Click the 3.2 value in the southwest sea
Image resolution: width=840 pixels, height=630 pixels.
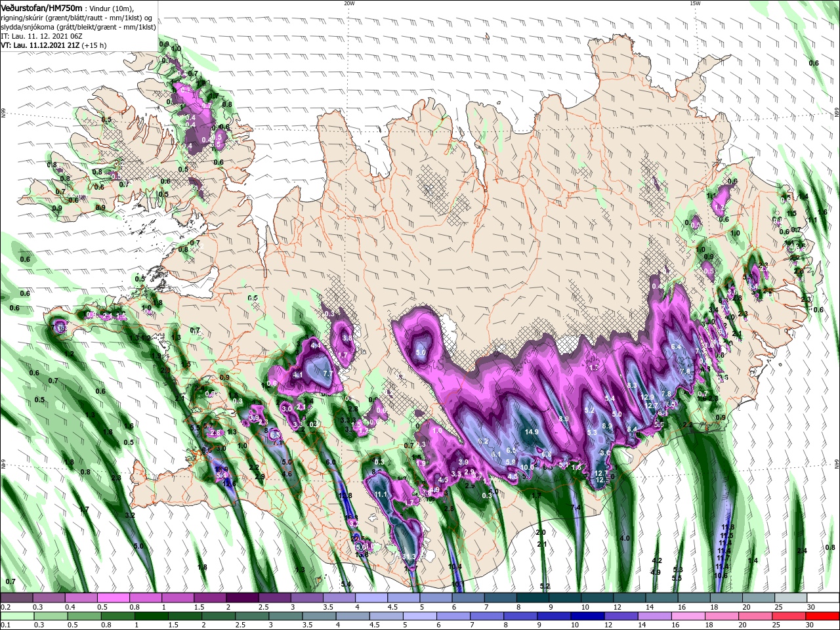[x=130, y=515]
